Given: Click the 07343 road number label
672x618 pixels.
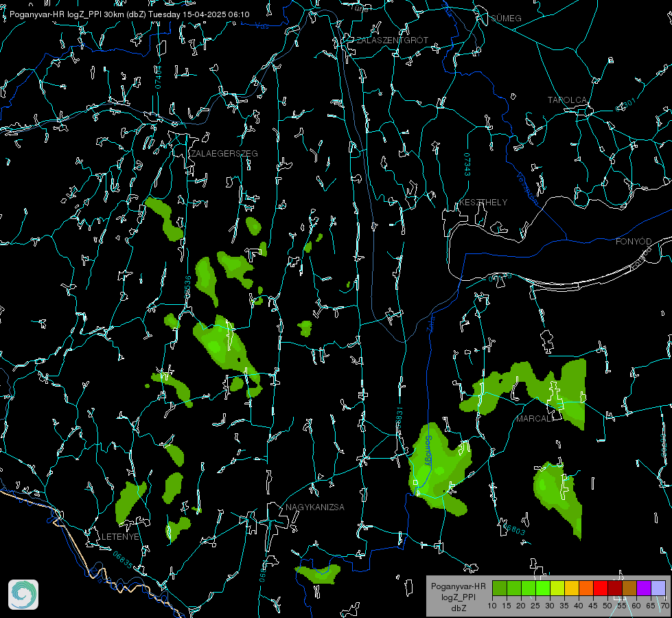Looking at the screenshot, I should coord(467,164).
